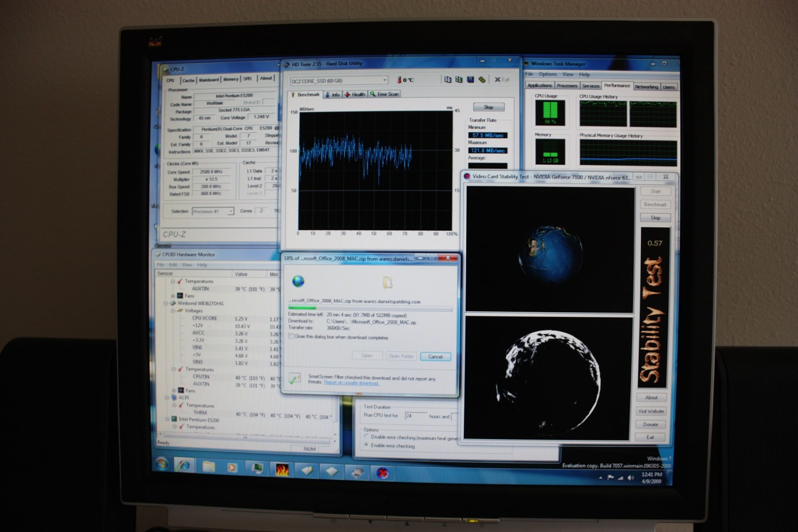
Task: Click the Intel Pentium E5200 chip icon in Hardware Monitor
Action: pos(174,419)
